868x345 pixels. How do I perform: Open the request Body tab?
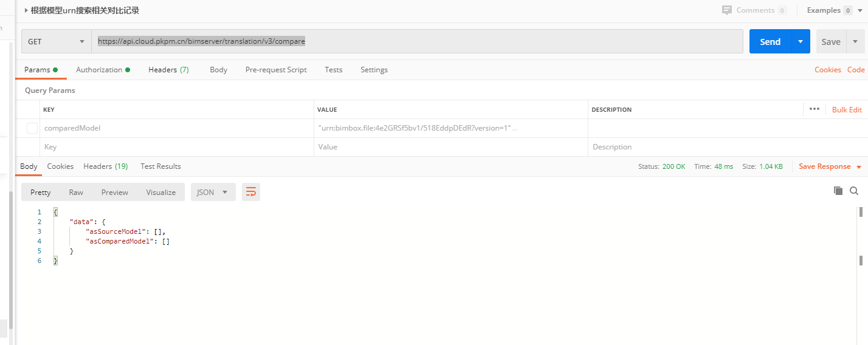pyautogui.click(x=218, y=70)
